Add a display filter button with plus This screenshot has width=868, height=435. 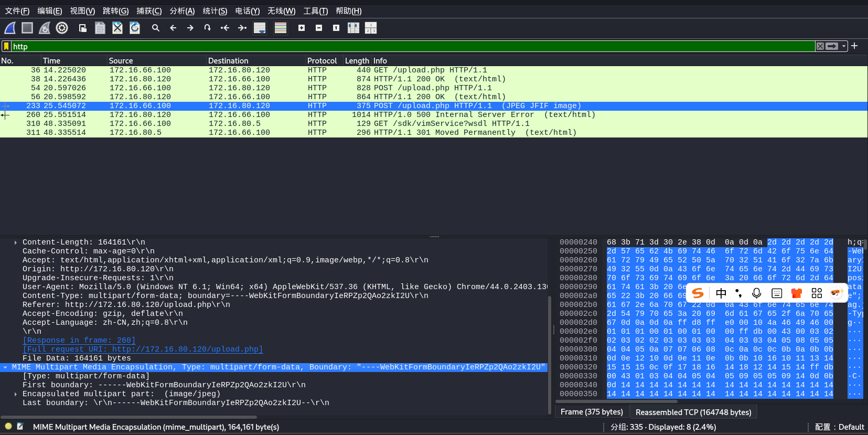854,46
